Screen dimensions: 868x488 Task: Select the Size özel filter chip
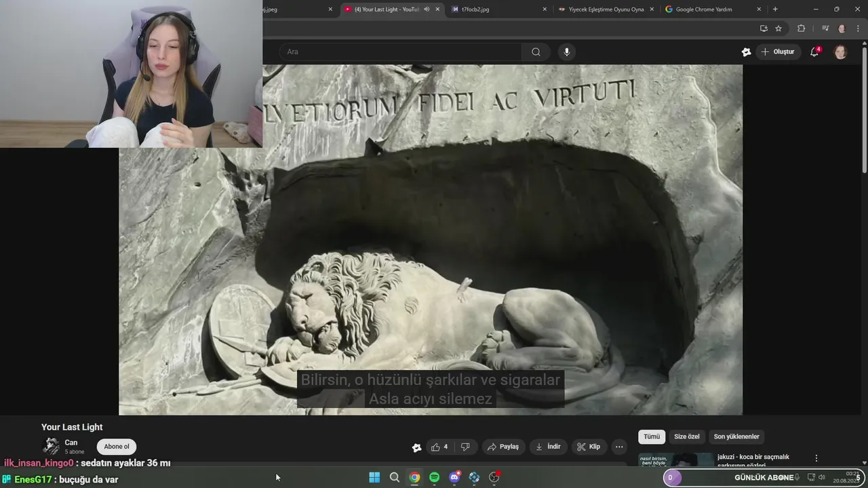686,436
